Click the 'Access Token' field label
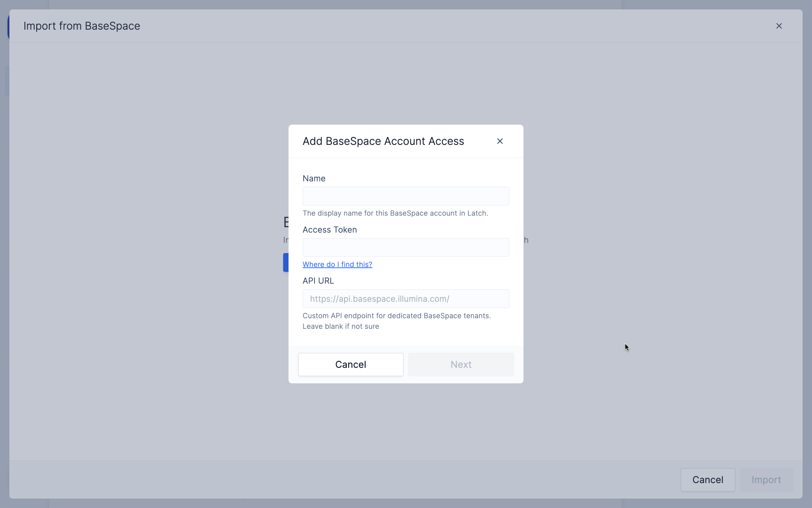Screen dimensions: 812x508 [330, 230]
